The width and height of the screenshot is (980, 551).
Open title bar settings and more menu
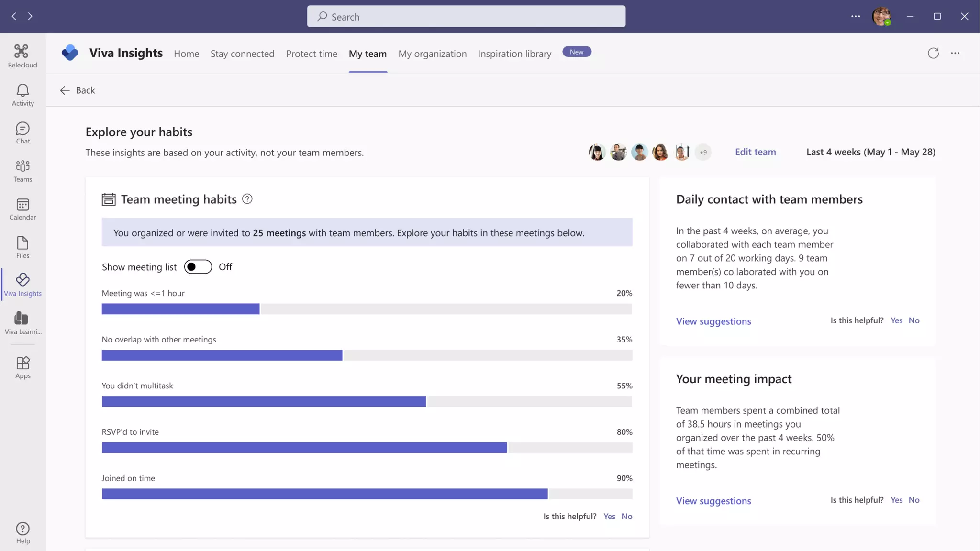click(x=856, y=16)
